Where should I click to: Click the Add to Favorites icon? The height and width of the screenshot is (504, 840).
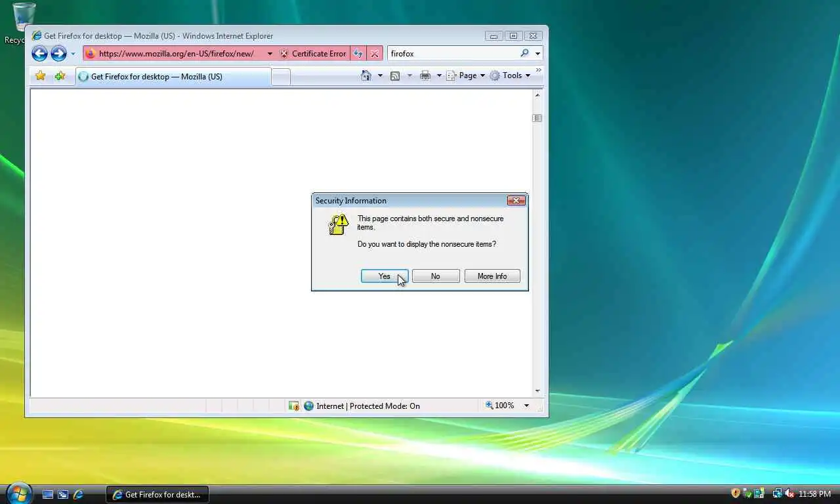60,76
